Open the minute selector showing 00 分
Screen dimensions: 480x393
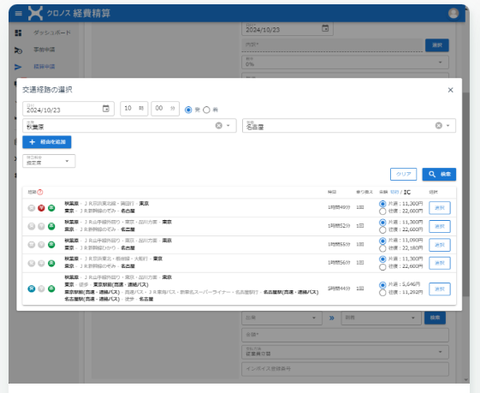coord(165,108)
